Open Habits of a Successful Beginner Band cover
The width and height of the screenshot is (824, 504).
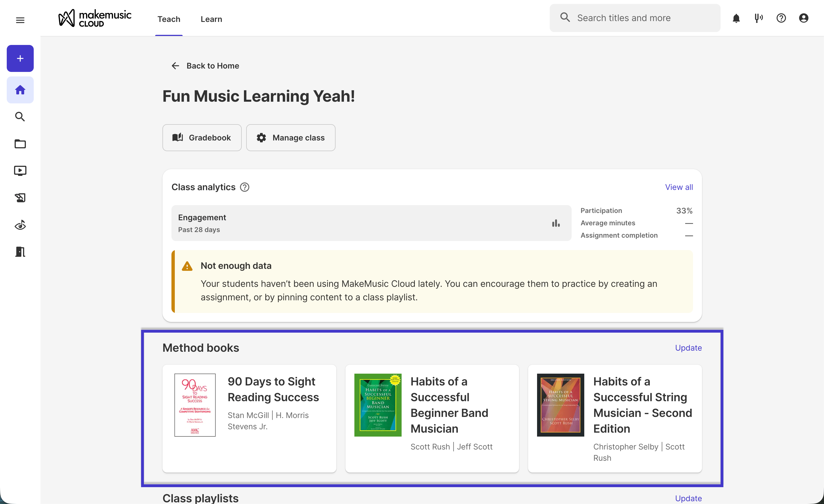[x=378, y=405]
